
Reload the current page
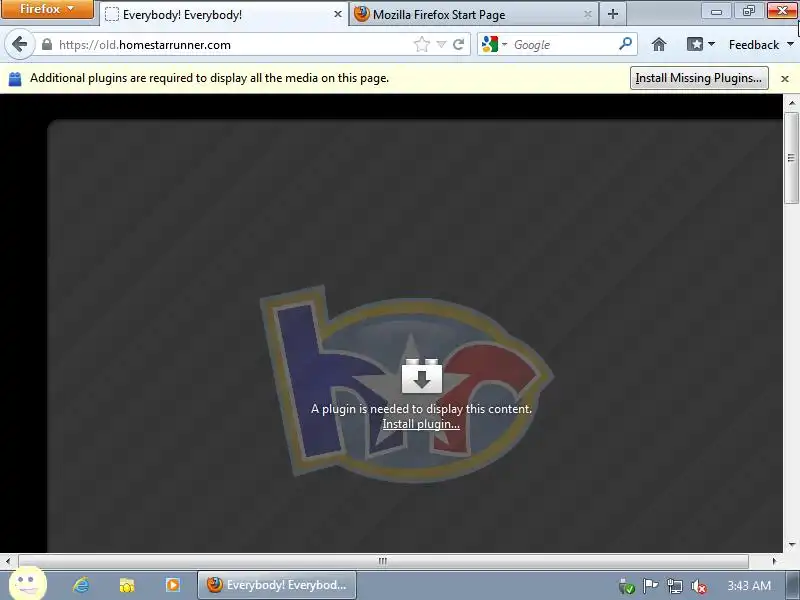(459, 44)
